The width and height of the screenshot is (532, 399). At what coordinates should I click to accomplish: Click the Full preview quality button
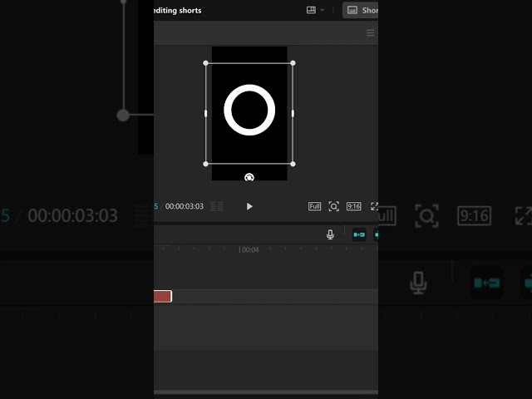tap(314, 206)
